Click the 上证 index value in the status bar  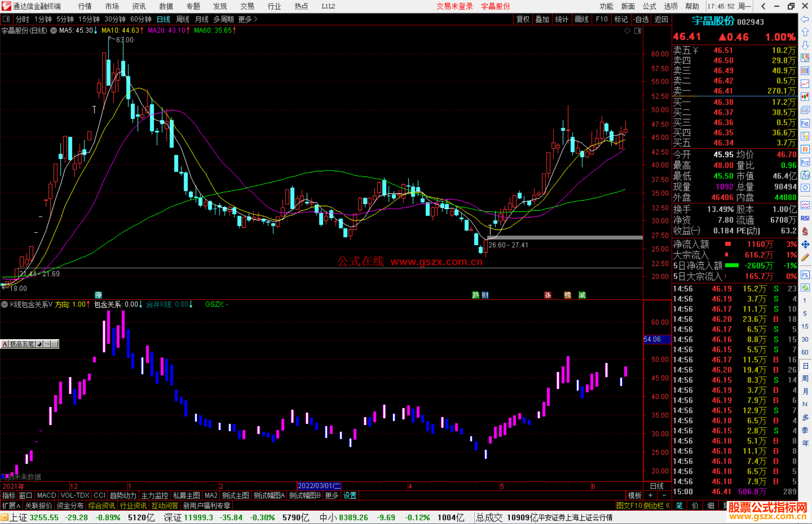click(44, 518)
